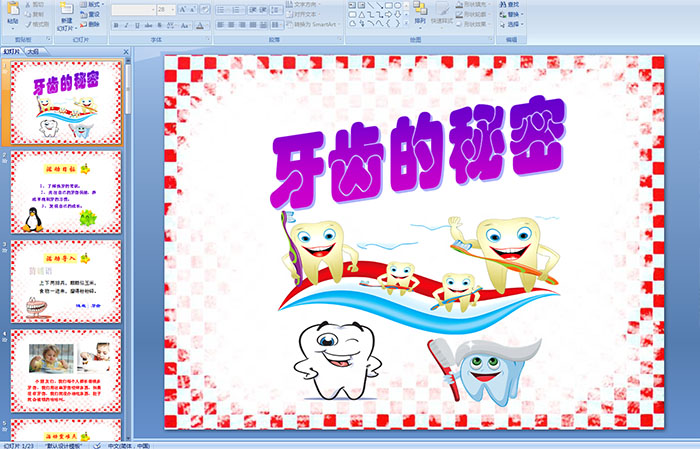
Task: Increase font size with the larger A icon
Action: tap(183, 9)
